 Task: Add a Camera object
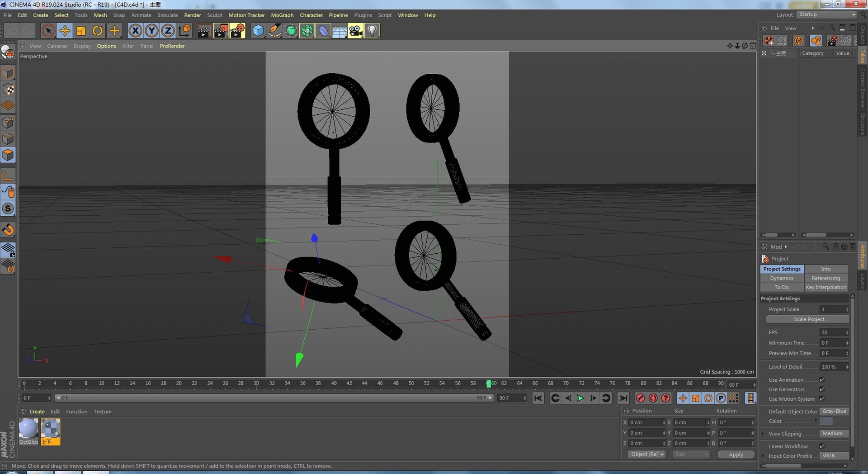(356, 31)
